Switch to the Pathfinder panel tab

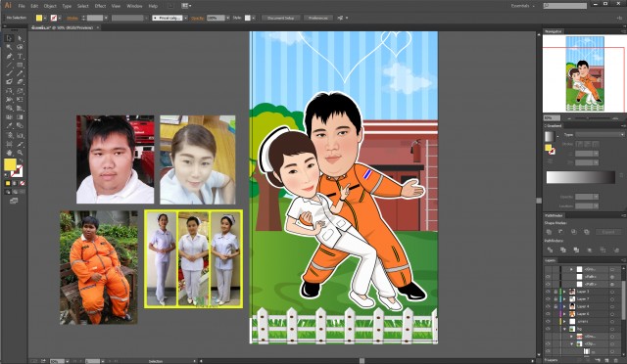[554, 216]
